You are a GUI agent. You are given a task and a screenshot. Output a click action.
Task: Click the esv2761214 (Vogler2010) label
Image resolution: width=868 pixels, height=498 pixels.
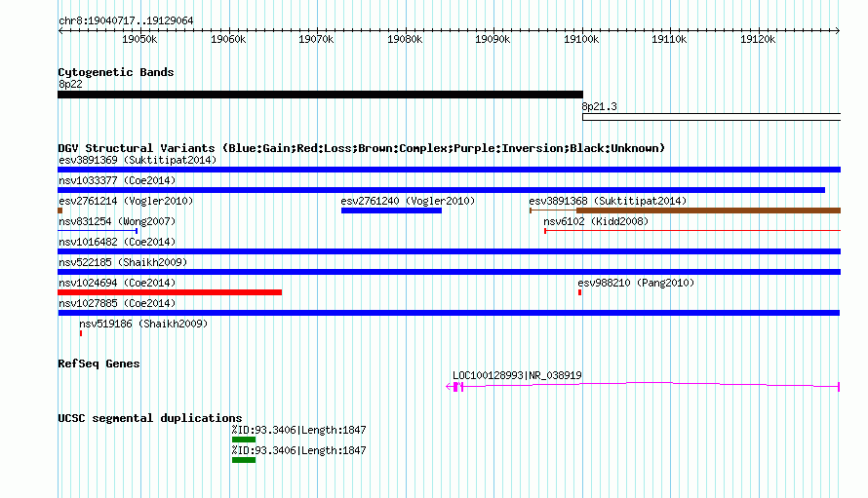(x=126, y=201)
